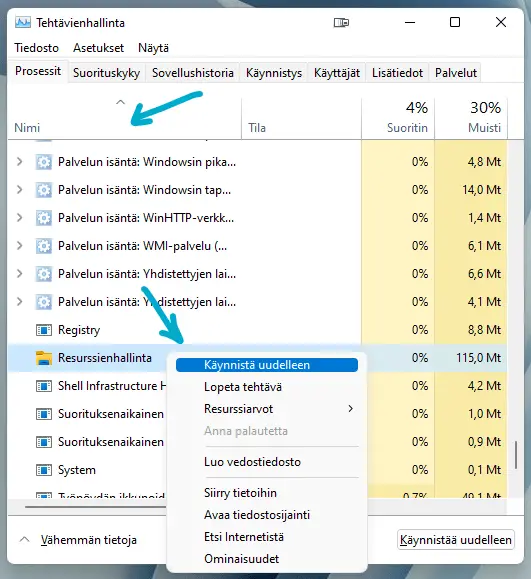Click the 14,0 Mt memory value
The height and width of the screenshot is (579, 531).
click(482, 190)
